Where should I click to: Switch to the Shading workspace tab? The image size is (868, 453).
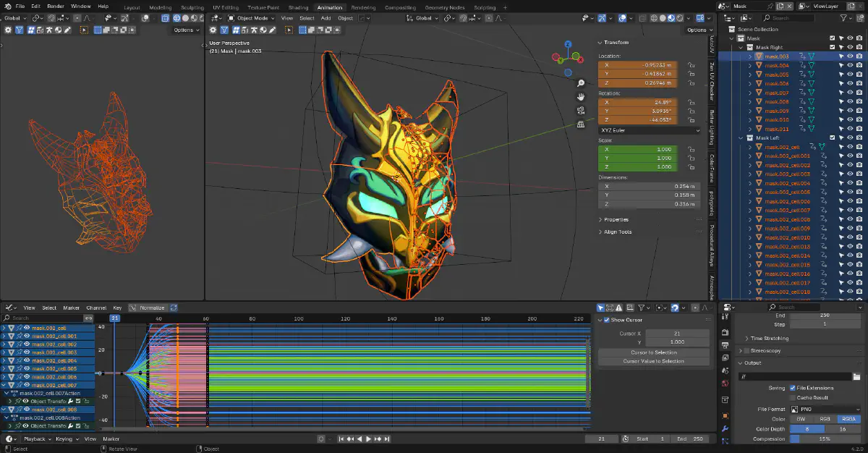[298, 7]
